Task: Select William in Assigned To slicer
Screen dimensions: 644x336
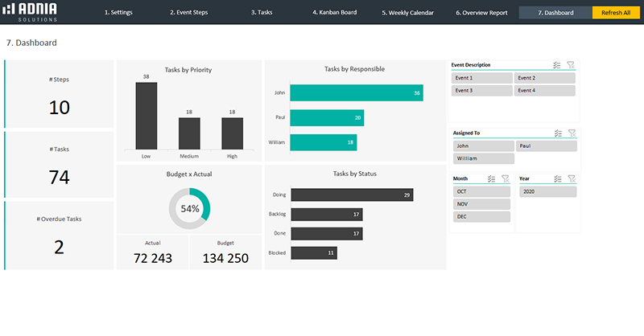Action: [x=481, y=158]
